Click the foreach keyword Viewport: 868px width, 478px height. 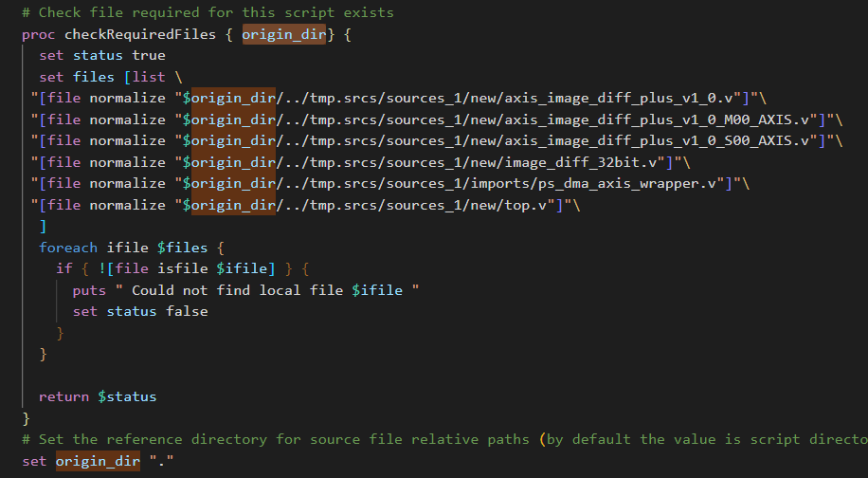tap(67, 248)
